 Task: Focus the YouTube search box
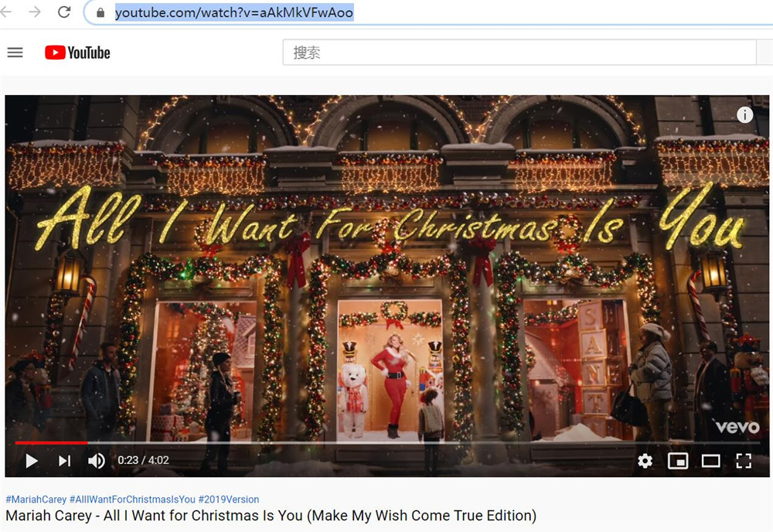pos(519,53)
